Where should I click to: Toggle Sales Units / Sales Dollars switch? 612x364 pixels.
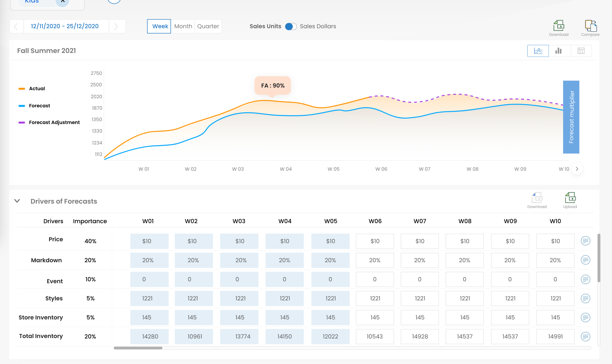click(x=291, y=26)
